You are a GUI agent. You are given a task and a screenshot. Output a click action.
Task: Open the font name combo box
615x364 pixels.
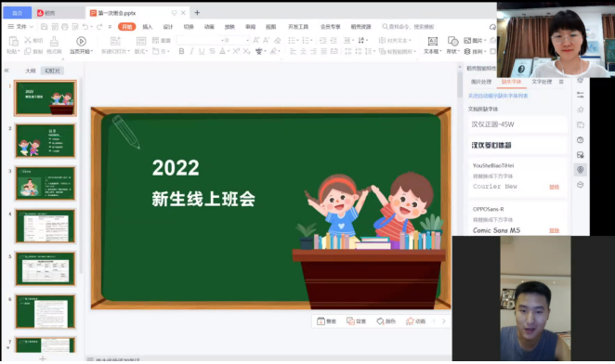click(198, 41)
